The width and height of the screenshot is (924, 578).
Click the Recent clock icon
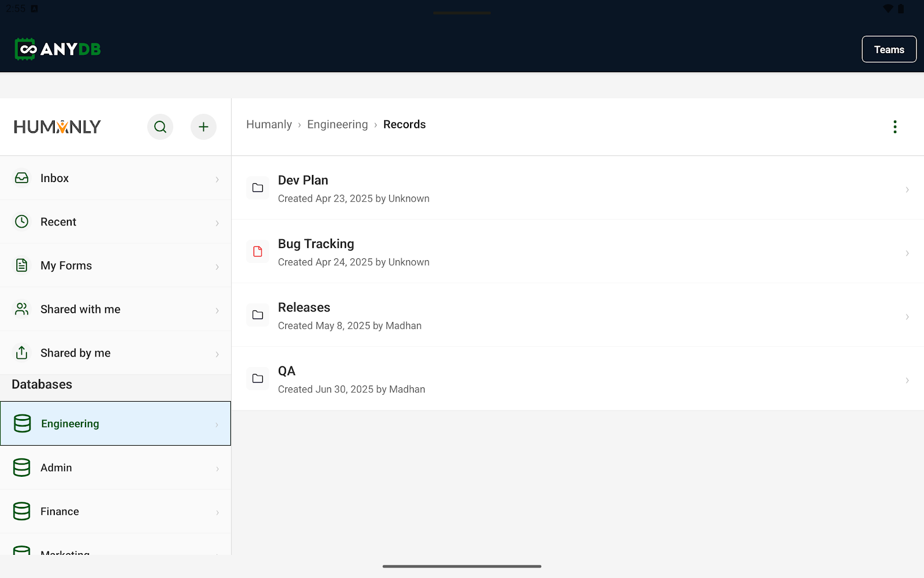tap(22, 222)
